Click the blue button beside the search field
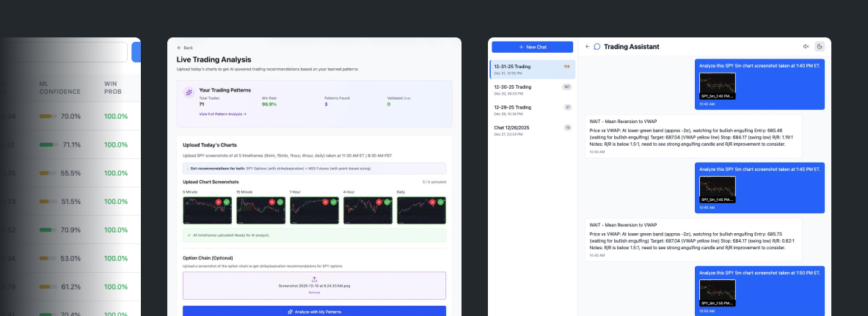This screenshot has height=316, width=868. pos(136,52)
